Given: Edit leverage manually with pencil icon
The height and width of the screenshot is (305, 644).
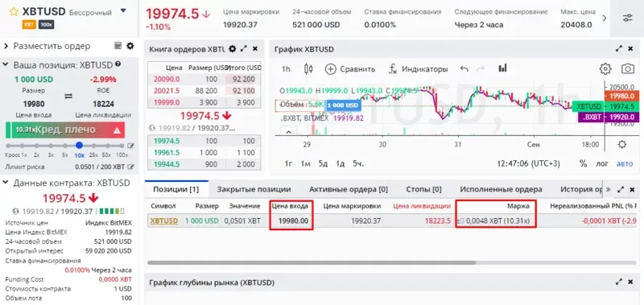Looking at the screenshot, I should [x=131, y=146].
